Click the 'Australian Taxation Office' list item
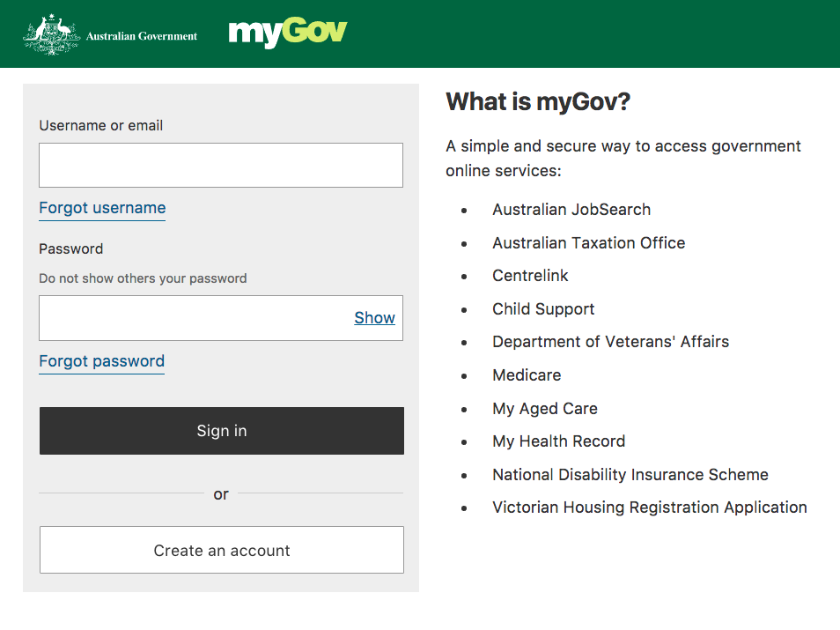This screenshot has width=840, height=630. pos(589,243)
